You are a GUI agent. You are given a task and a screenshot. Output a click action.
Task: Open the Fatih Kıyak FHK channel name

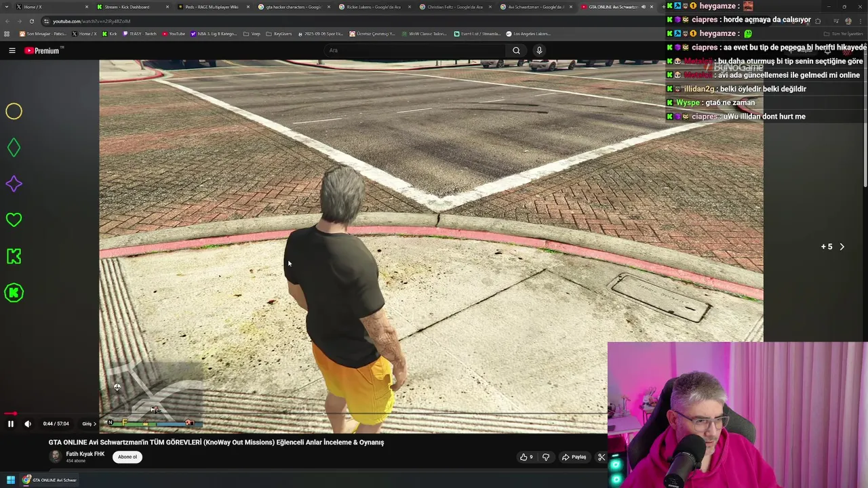[x=85, y=454]
